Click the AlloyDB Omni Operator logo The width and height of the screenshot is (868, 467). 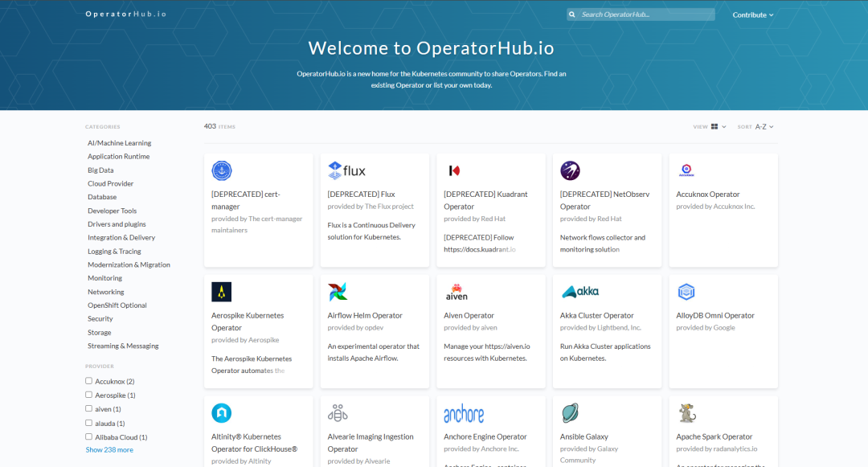[x=686, y=292]
